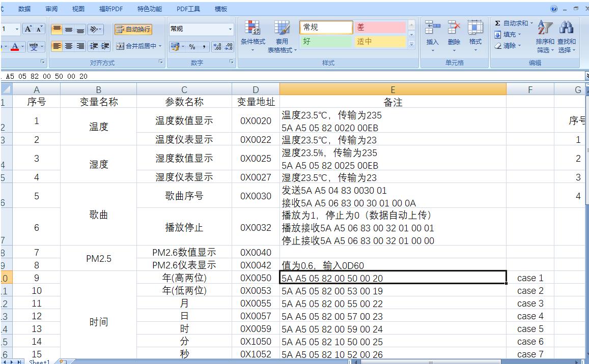
Task: Increase decimal places
Action: pyautogui.click(x=217, y=47)
